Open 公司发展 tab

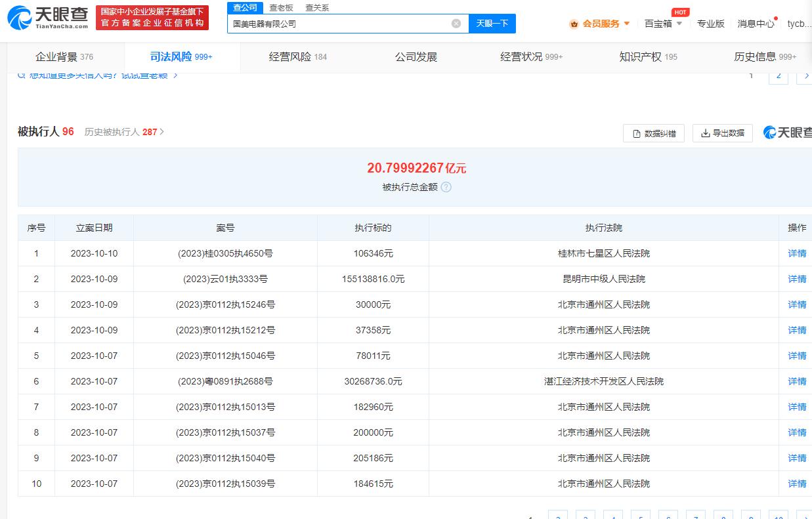coord(416,57)
